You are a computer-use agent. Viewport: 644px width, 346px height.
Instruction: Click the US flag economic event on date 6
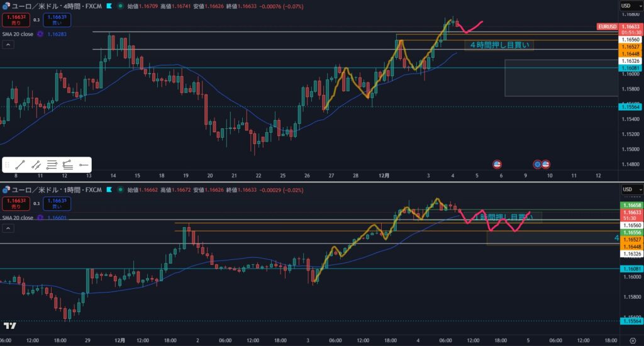[497, 164]
